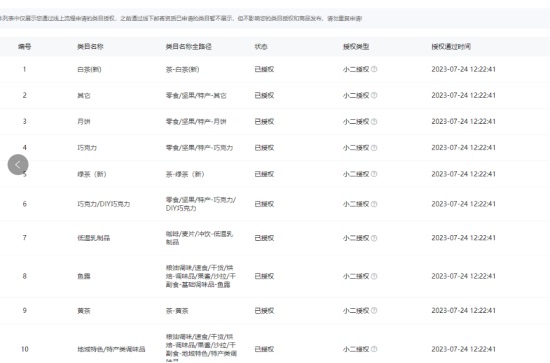Screen dimensions: 550x363
Task: Select the category name 低温乳制品
Action: tap(94, 238)
